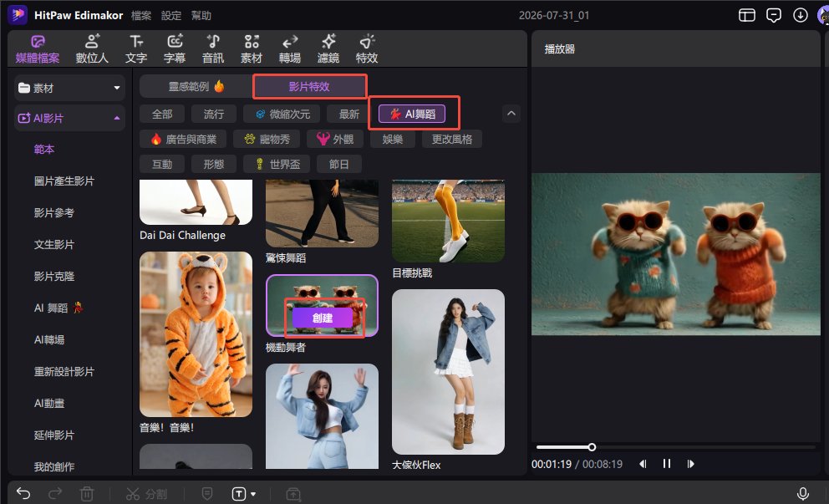The height and width of the screenshot is (504, 829).
Task: Select the 節日 category tag
Action: coord(339,164)
